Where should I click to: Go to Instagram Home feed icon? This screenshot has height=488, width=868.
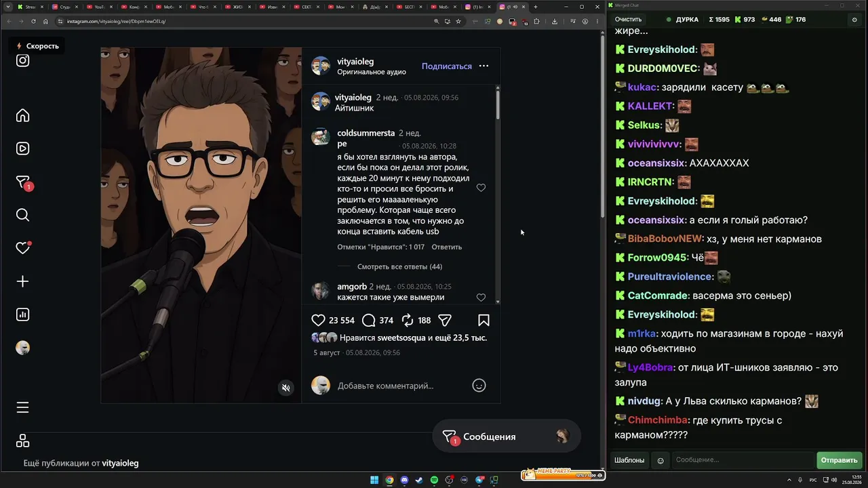tap(22, 115)
